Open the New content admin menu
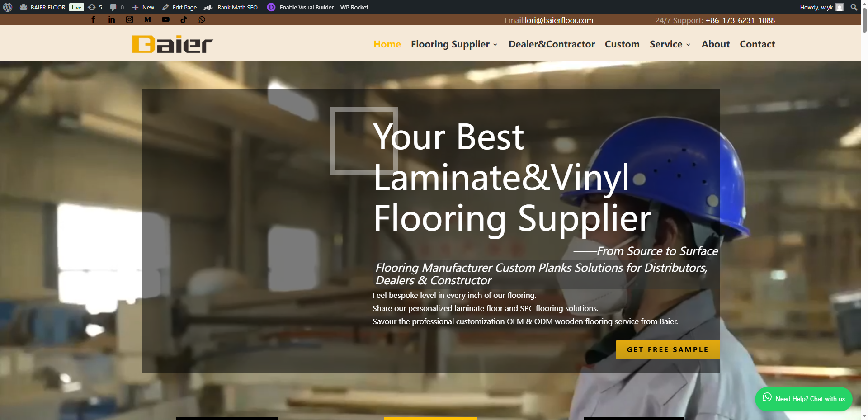The height and width of the screenshot is (420, 868). click(143, 7)
